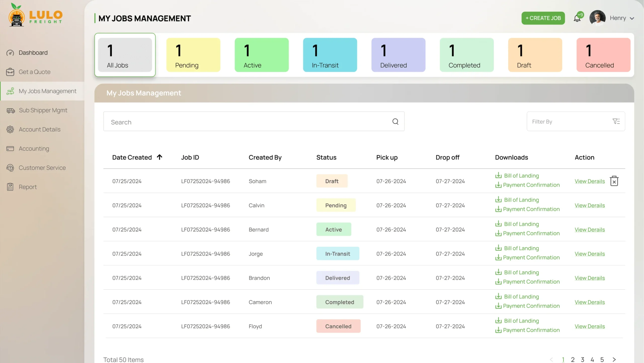Click the Sub Shipper Mgmt truck icon
The height and width of the screenshot is (363, 644).
click(x=11, y=111)
